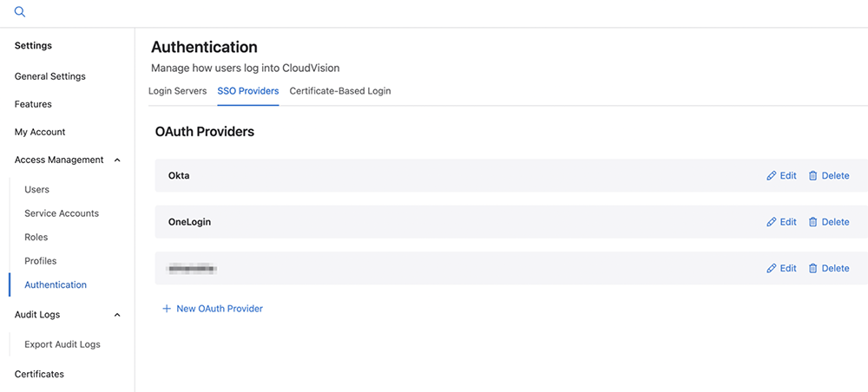Open the Certificate-Based Login tab
Viewport: 868px width, 392px height.
point(340,91)
